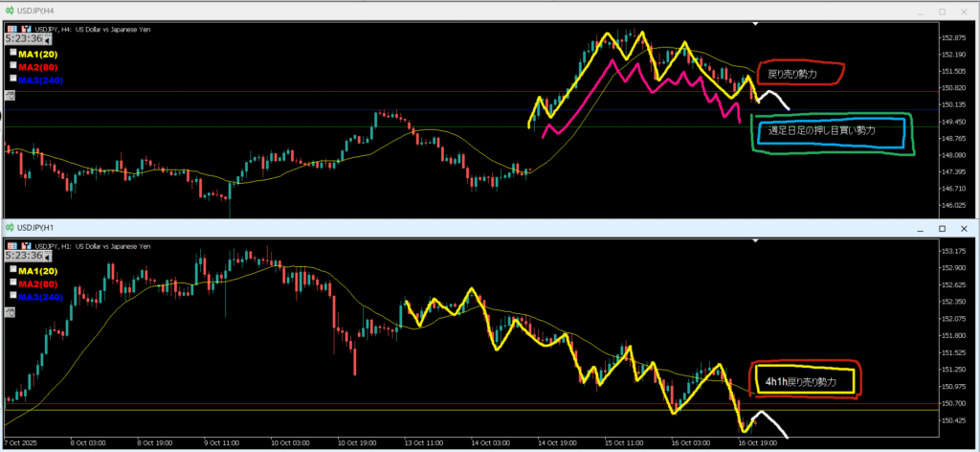Toggle the MA3(240) checkbox in H1 chart

click(x=13, y=296)
